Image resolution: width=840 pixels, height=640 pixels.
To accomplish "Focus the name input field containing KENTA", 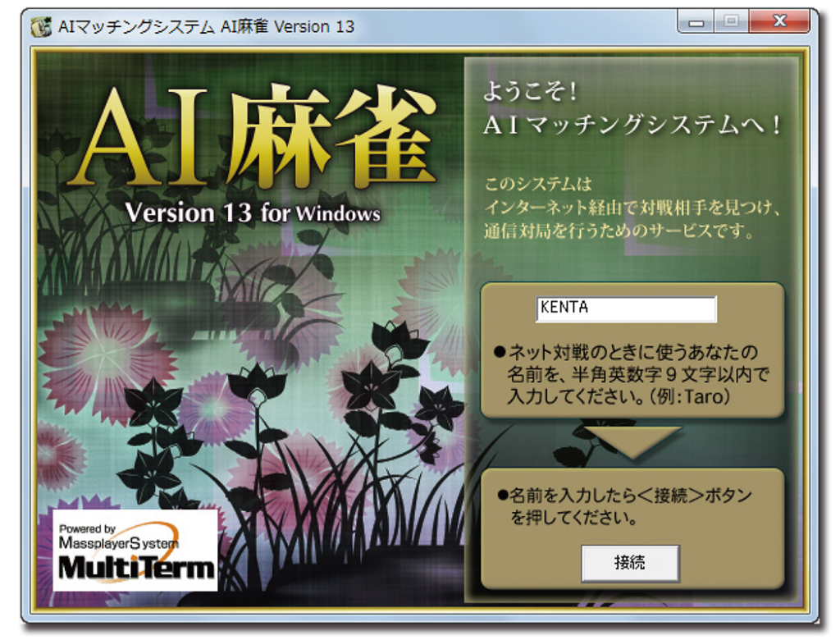I will click(626, 309).
